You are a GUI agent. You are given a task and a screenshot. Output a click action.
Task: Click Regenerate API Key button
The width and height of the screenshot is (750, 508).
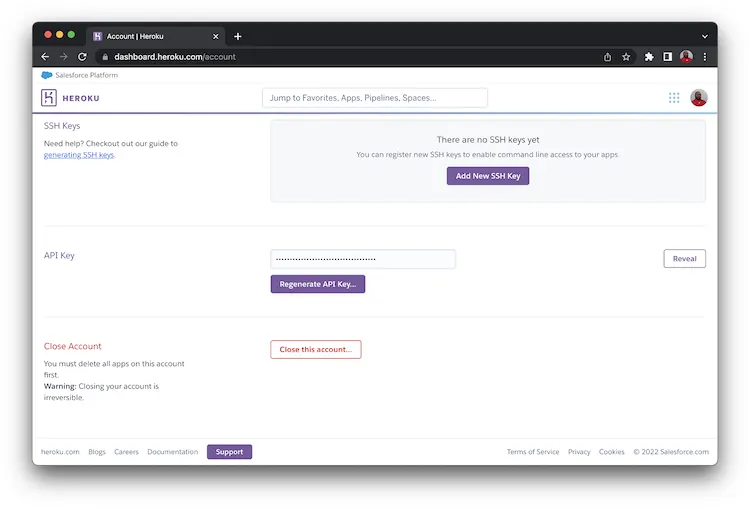(x=318, y=284)
